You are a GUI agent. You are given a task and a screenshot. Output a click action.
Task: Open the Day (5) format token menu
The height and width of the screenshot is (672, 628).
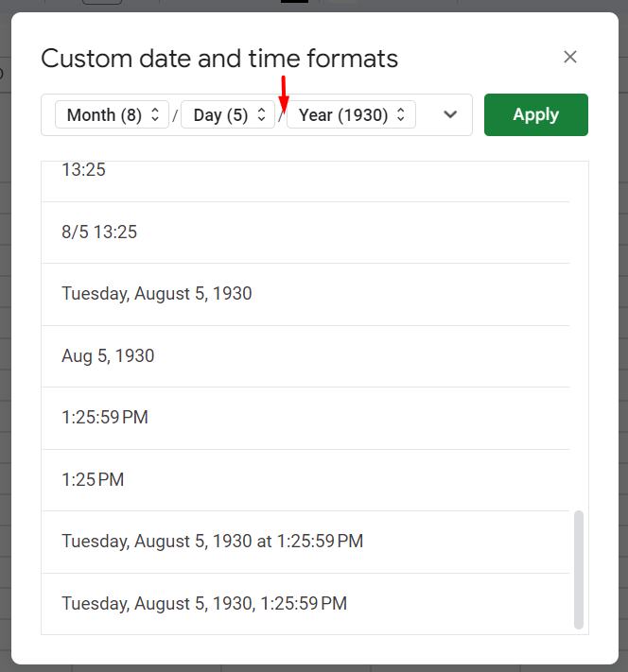228,114
